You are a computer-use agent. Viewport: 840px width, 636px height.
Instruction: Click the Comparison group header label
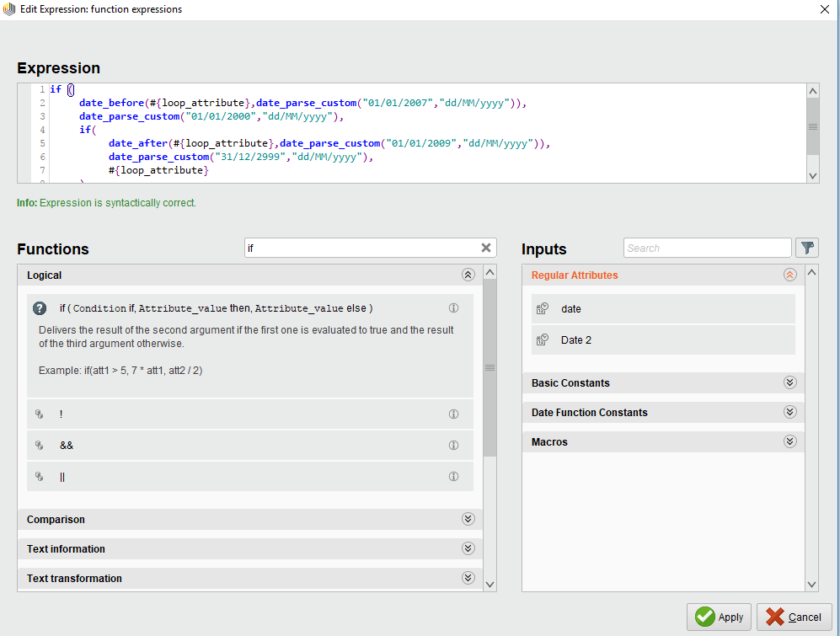tap(56, 519)
